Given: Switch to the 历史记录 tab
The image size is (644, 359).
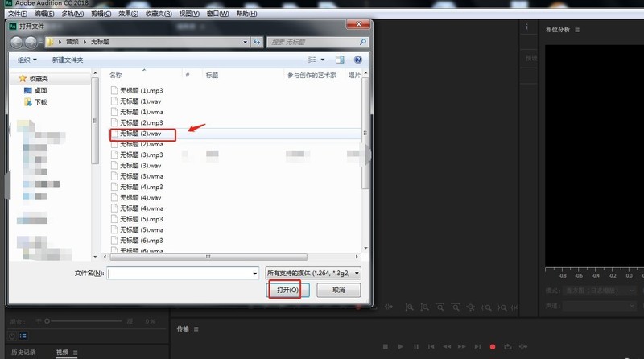Looking at the screenshot, I should click(23, 353).
